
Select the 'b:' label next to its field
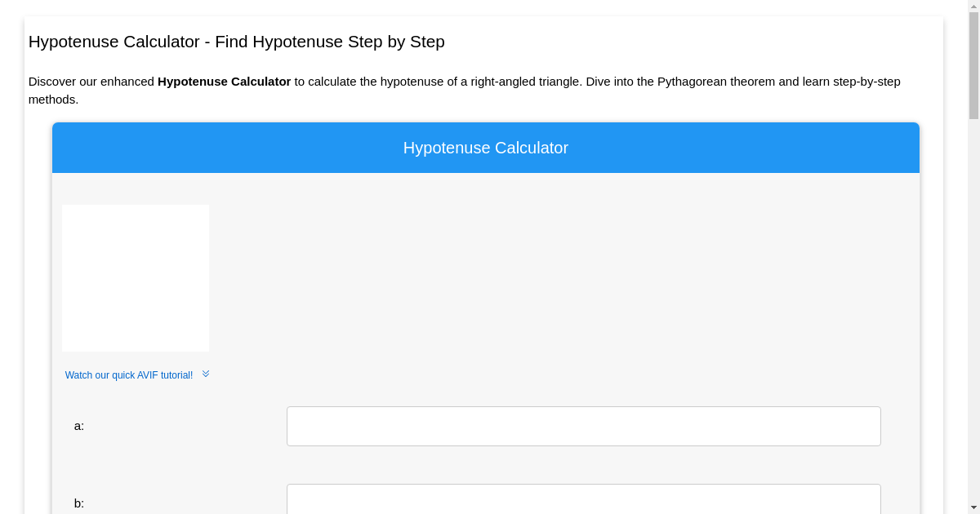pyautogui.click(x=78, y=503)
